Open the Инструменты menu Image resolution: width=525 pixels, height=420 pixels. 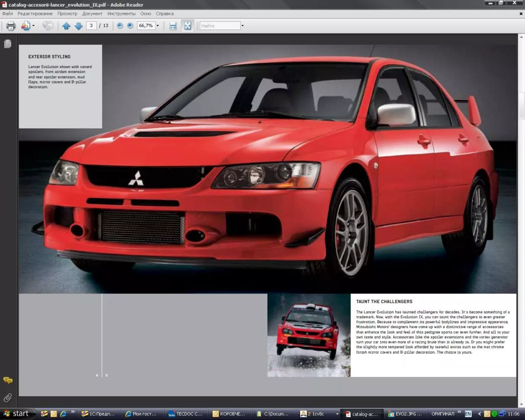coord(121,14)
